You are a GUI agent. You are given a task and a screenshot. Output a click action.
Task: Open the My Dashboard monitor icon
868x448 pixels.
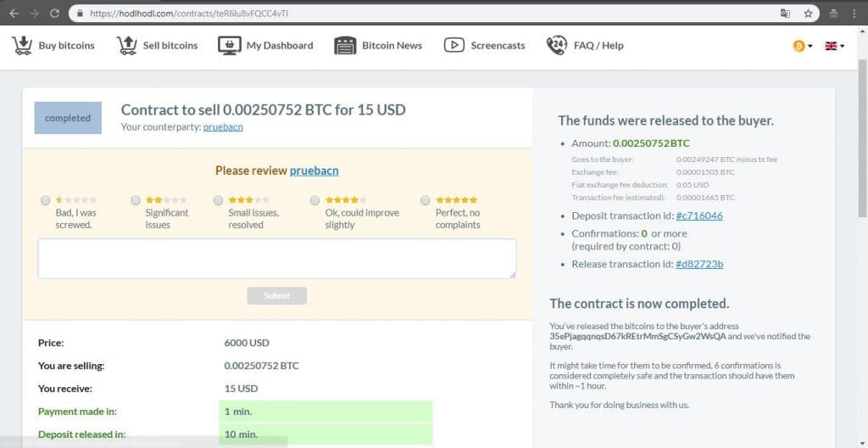tap(229, 46)
